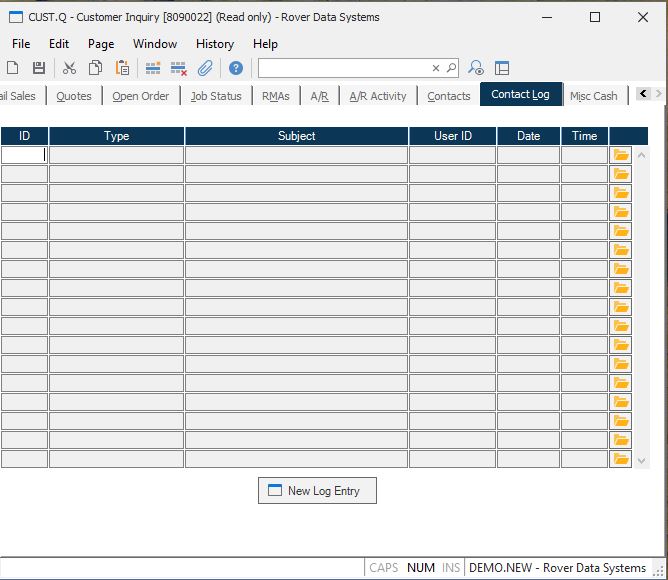
Task: Click the Paste clipboard icon
Action: [x=122, y=68]
